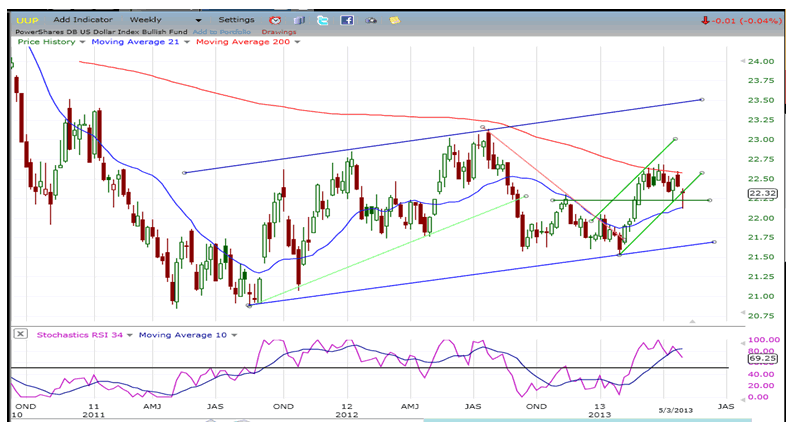Click the UUP ticker symbol field
The width and height of the screenshot is (789, 429).
click(26, 19)
